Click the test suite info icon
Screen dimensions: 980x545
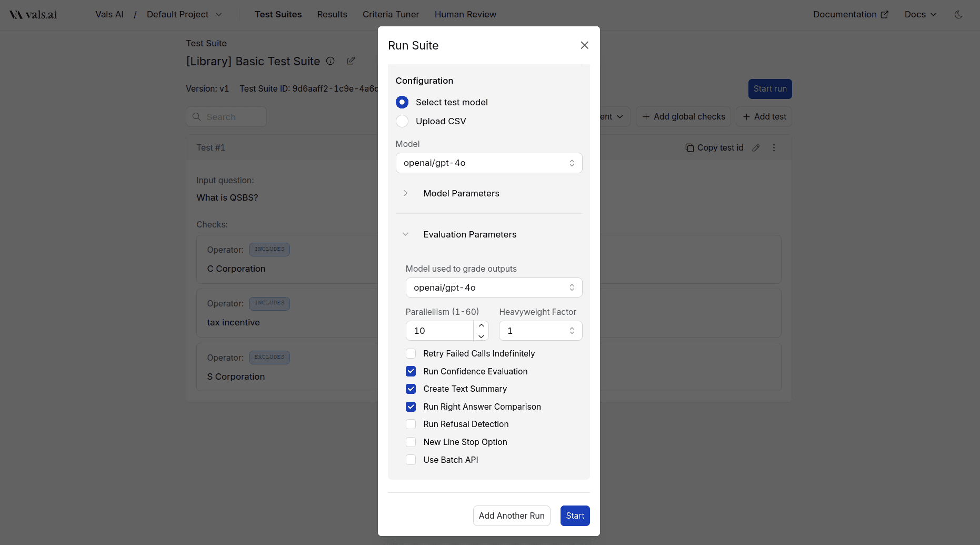tap(330, 61)
